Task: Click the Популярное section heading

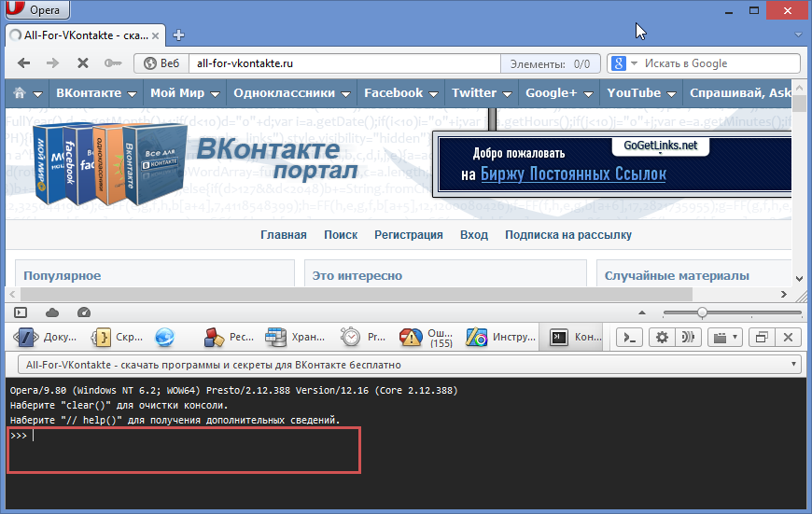Action: click(63, 276)
